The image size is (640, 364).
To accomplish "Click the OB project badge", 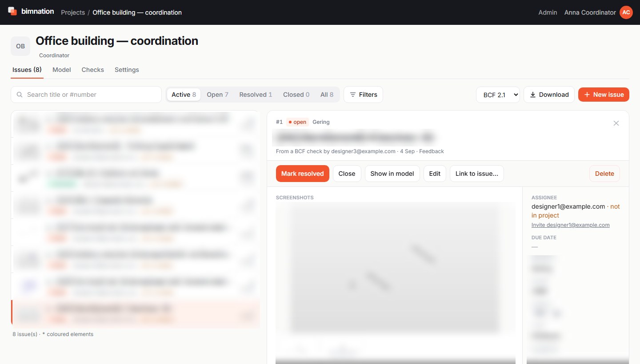I will pos(20,46).
